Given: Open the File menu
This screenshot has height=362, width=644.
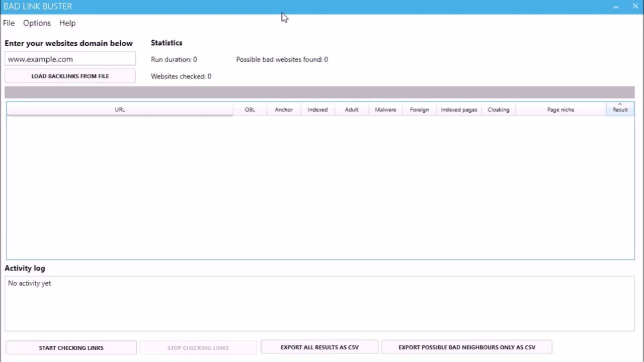Looking at the screenshot, I should pos(9,23).
